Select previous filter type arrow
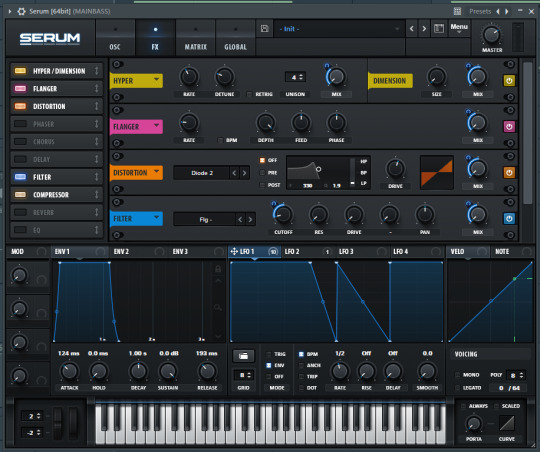 coord(240,219)
